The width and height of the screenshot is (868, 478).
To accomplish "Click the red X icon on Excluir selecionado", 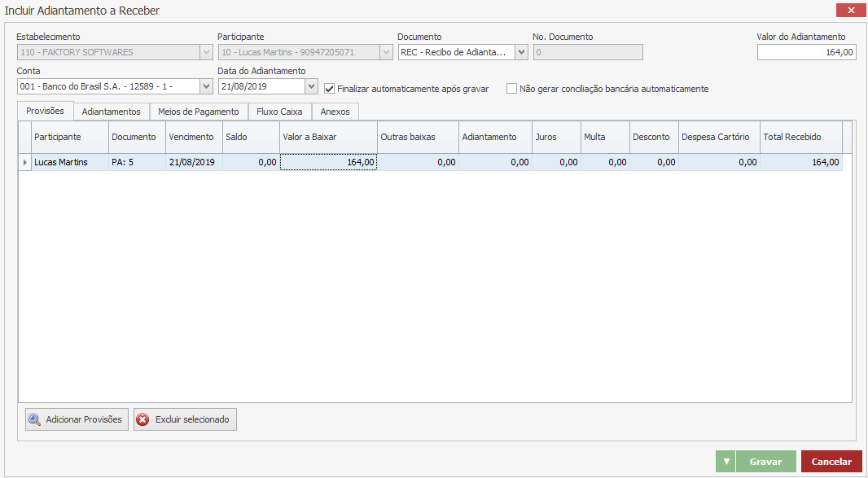I will pos(143,419).
